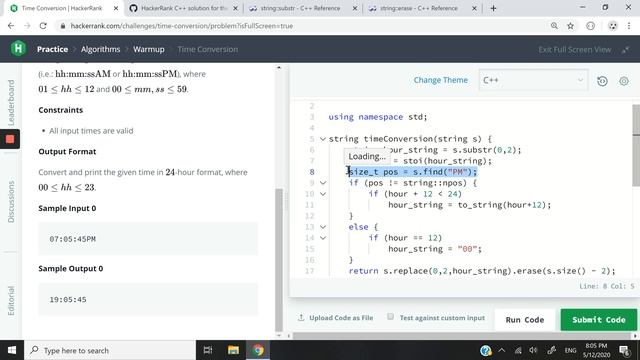Switch to the Time Conversion HackerRank tab
Image resolution: width=640 pixels, height=360 pixels.
pyautogui.click(x=62, y=8)
